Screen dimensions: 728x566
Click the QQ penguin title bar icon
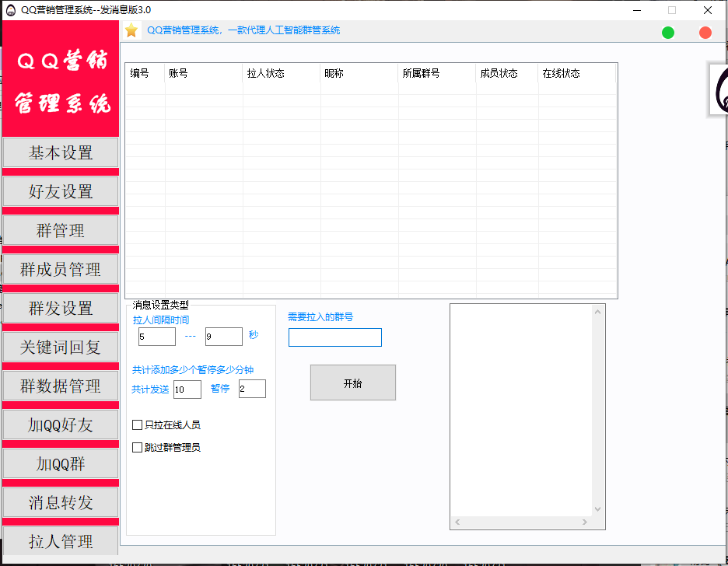[11, 10]
